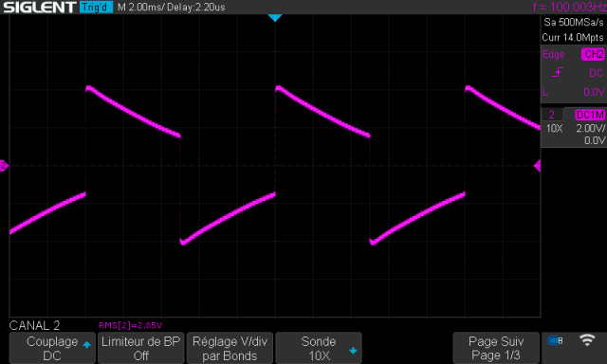Click the rising edge slope icon

tap(558, 72)
